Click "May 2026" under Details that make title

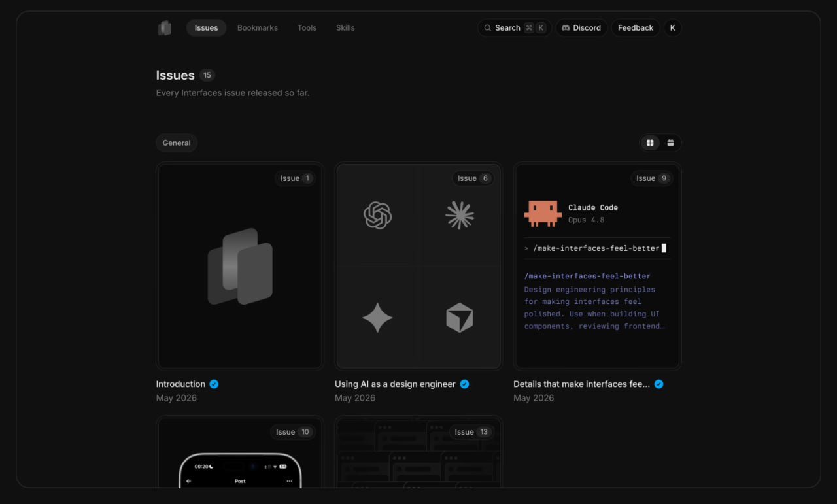click(534, 398)
